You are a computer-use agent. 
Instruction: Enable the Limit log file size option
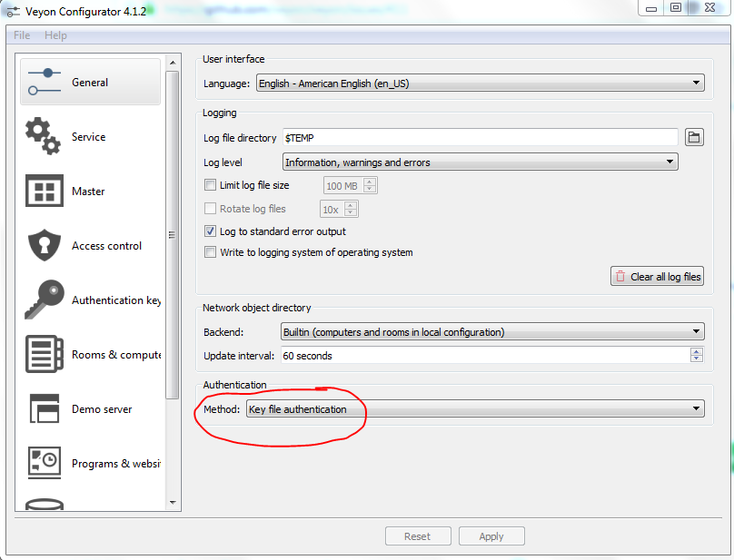click(210, 184)
